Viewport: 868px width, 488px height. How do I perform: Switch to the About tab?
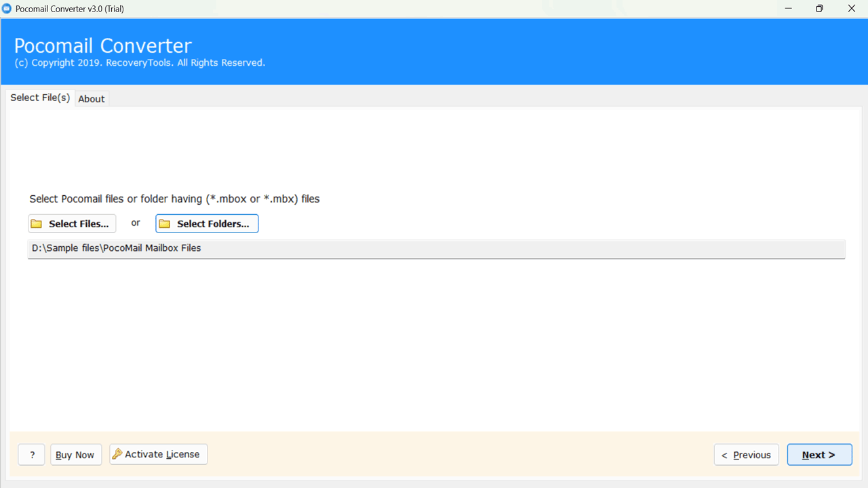92,99
